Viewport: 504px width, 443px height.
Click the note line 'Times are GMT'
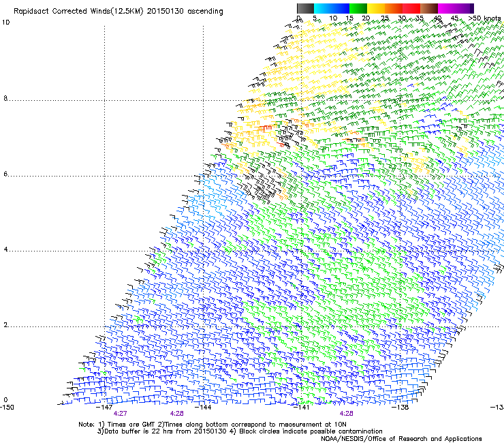coord(131,425)
